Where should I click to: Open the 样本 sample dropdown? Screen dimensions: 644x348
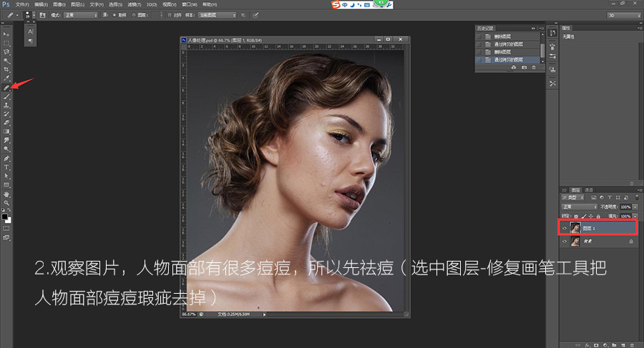point(215,14)
